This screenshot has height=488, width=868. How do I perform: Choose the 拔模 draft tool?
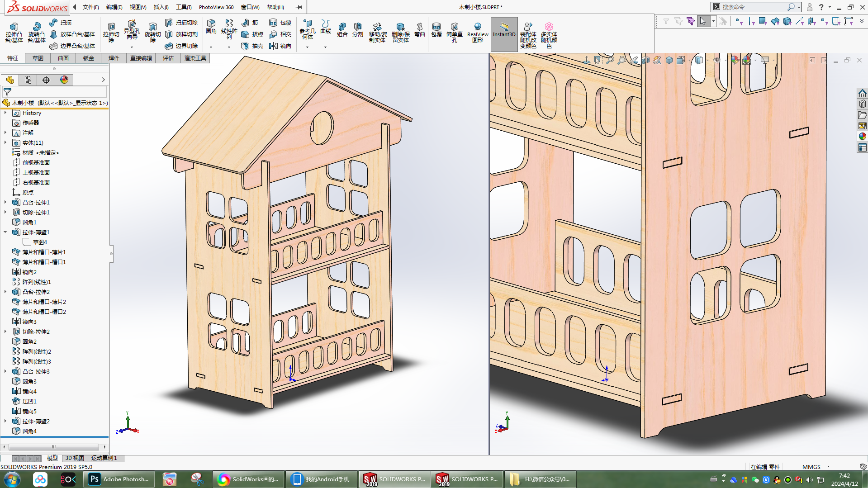point(252,34)
